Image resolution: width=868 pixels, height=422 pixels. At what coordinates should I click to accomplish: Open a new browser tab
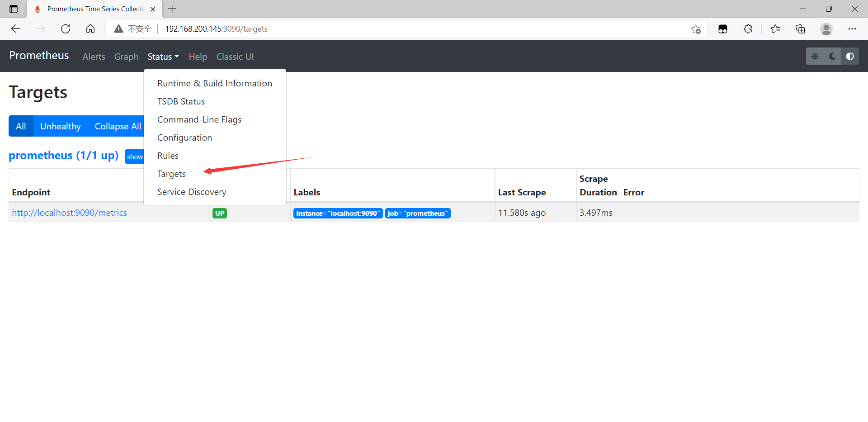172,9
